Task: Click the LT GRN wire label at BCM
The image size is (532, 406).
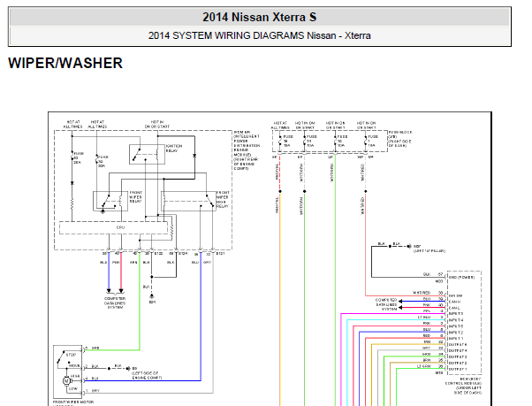Action: [x=424, y=366]
